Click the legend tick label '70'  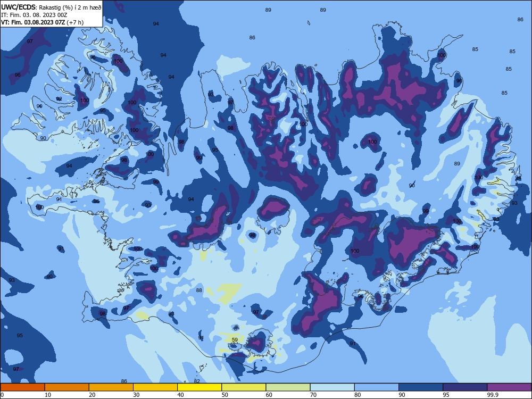pos(313,395)
